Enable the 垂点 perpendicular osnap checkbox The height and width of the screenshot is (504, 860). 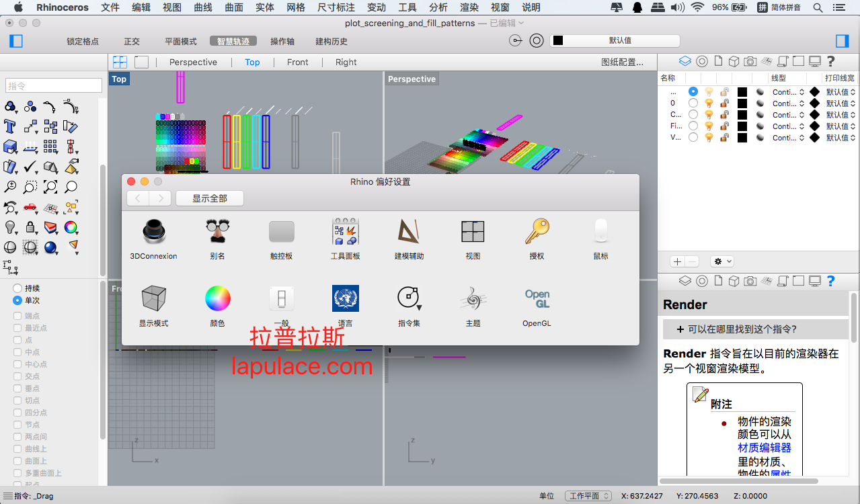(x=18, y=388)
